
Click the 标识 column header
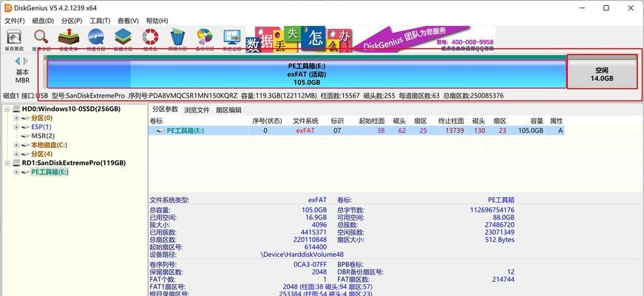coord(337,121)
